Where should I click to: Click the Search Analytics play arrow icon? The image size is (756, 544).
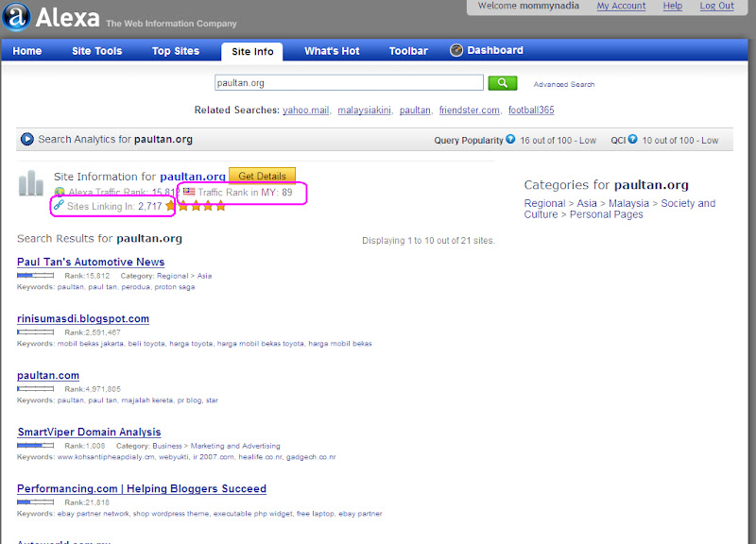click(x=27, y=139)
